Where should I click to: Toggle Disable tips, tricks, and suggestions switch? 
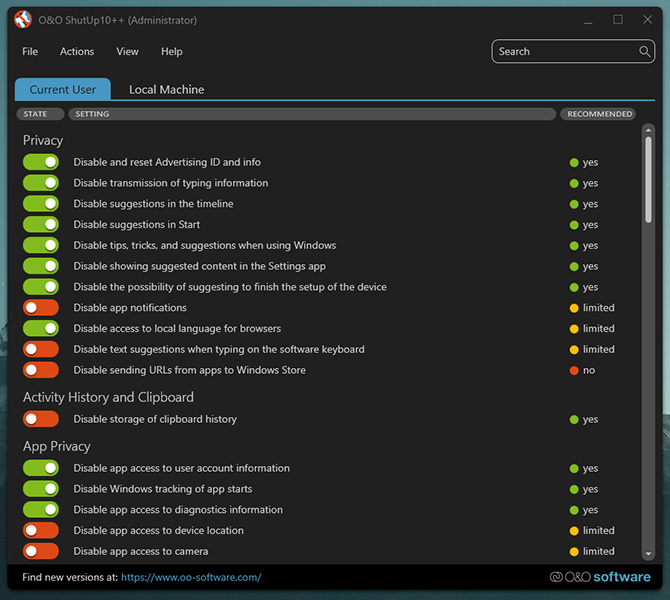41,245
